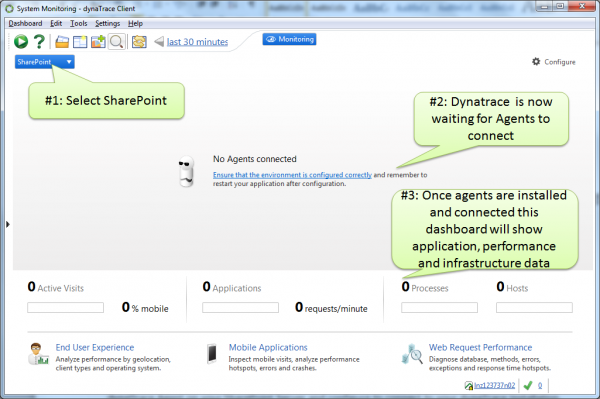Click the Web Request Performance magnifier icon
This screenshot has width=600, height=399.
(412, 354)
